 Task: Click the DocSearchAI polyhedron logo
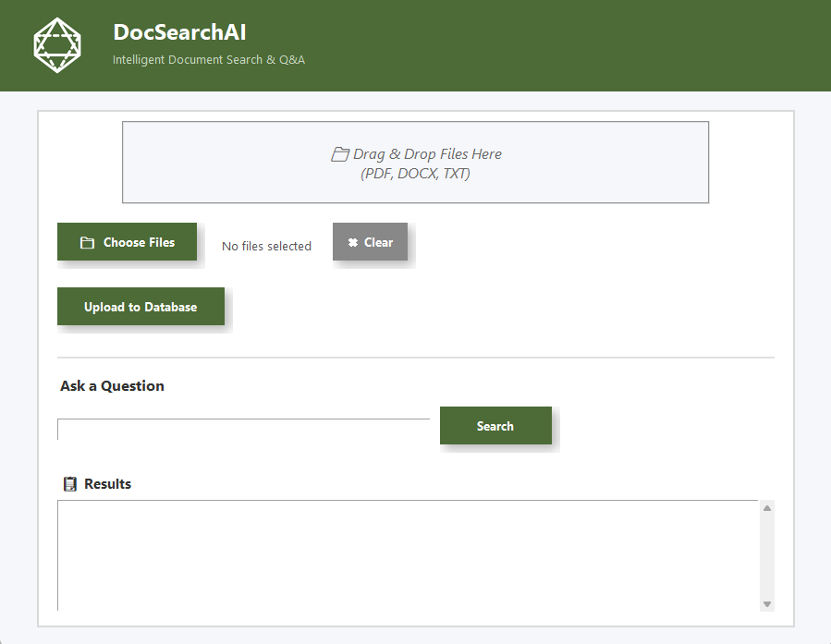tap(57, 45)
